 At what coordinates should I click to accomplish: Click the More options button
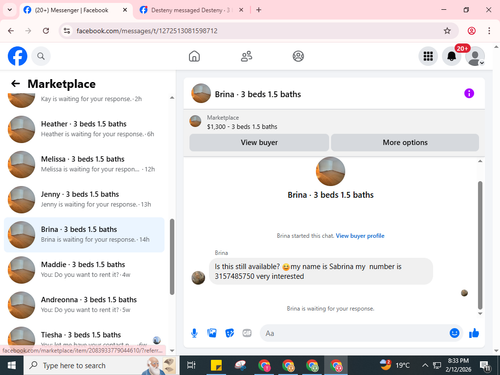405,142
